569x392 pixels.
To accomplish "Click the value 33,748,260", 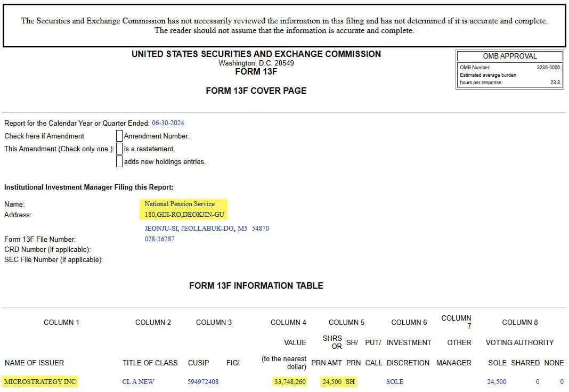I will 290,381.
